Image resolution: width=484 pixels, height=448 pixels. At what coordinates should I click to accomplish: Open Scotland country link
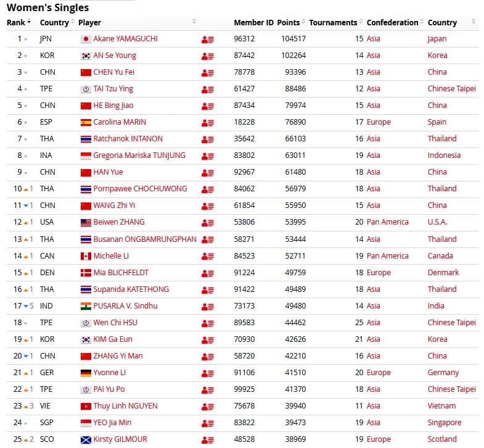click(x=442, y=439)
